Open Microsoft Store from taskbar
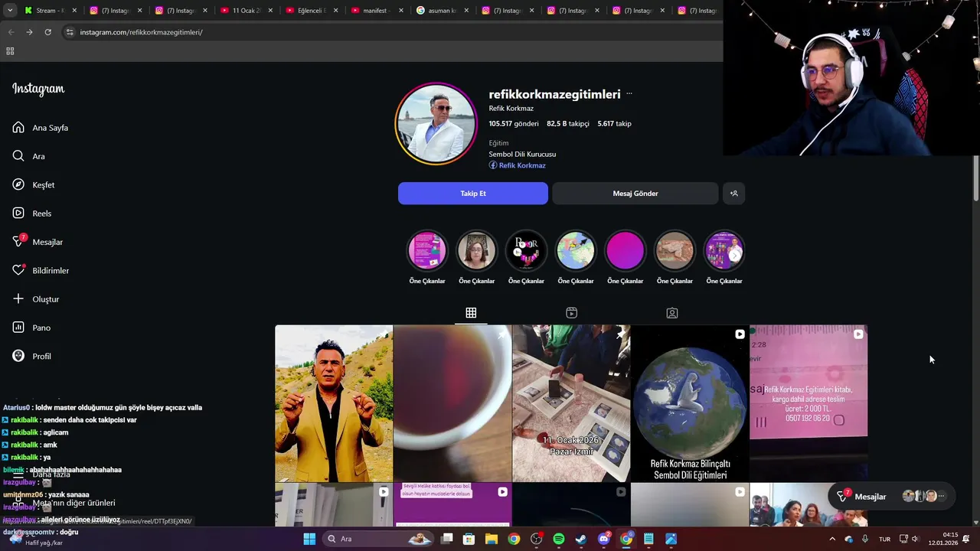This screenshot has height=551, width=980. (x=469, y=539)
